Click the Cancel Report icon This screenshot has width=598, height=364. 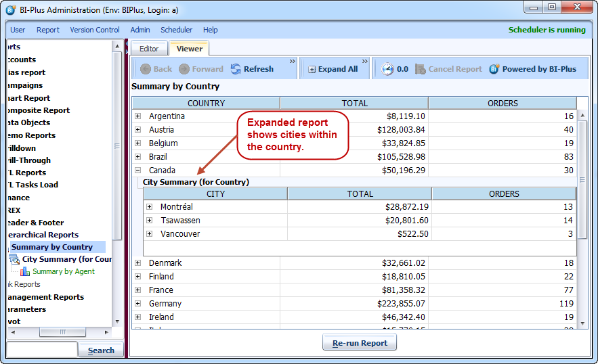point(421,69)
